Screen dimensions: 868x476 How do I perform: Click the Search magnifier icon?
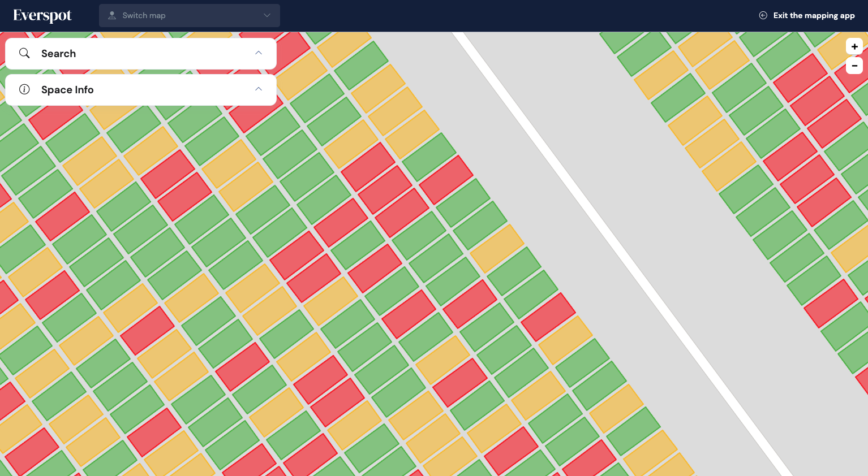click(x=24, y=53)
